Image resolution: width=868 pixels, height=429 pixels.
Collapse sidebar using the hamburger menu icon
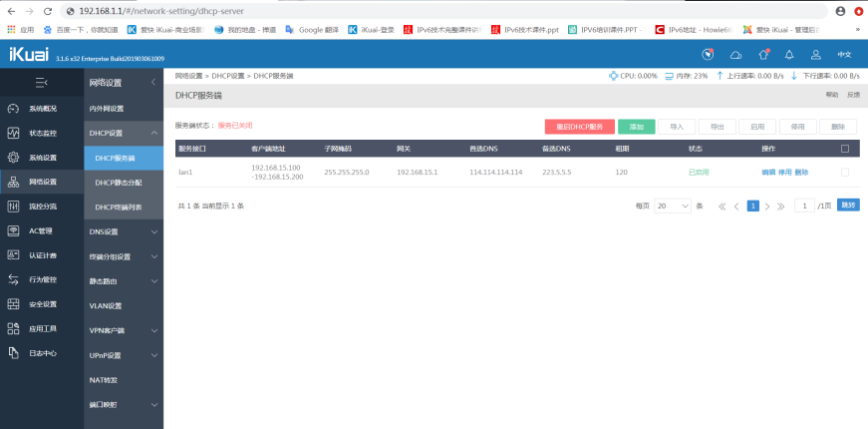(41, 82)
